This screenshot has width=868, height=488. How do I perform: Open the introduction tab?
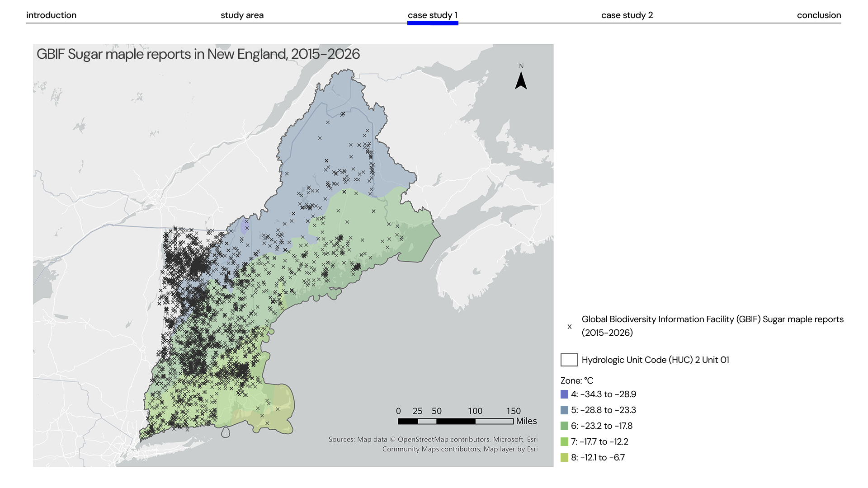(x=51, y=15)
